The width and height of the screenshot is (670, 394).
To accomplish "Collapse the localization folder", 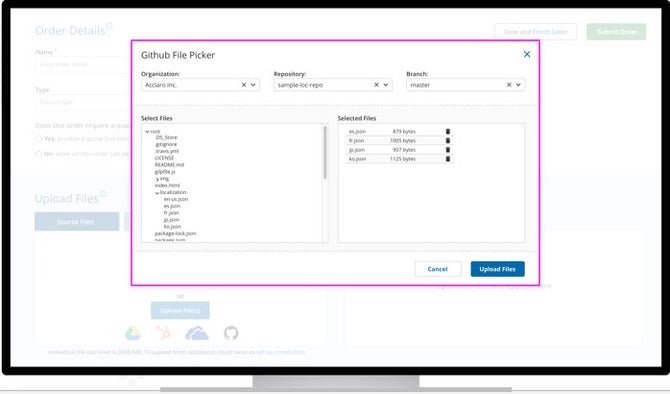I will tap(157, 193).
